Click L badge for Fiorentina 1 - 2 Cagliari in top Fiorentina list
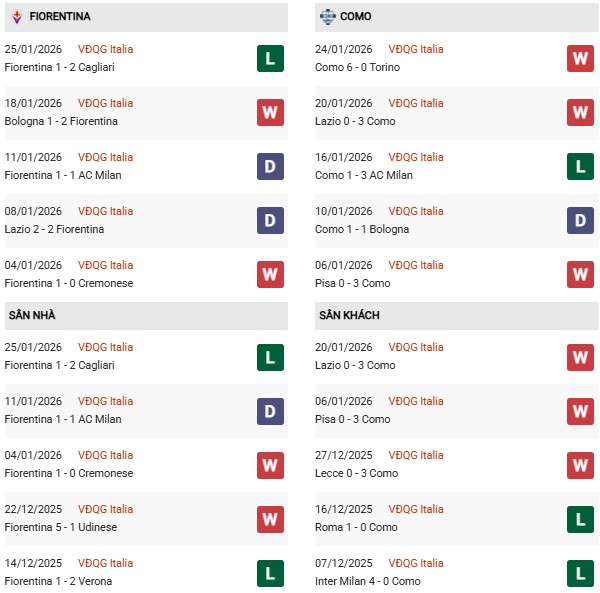The image size is (600, 593). coord(270,58)
